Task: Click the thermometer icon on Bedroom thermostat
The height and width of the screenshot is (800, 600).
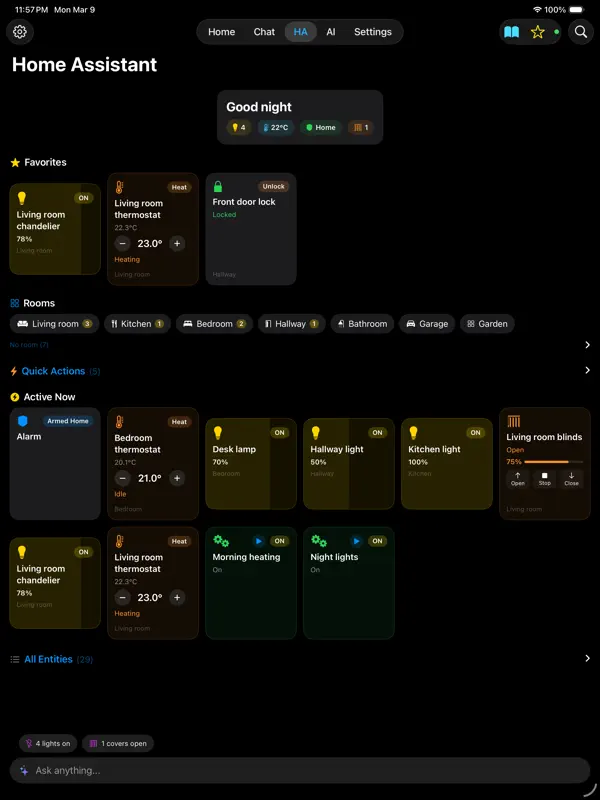Action: tap(119, 421)
